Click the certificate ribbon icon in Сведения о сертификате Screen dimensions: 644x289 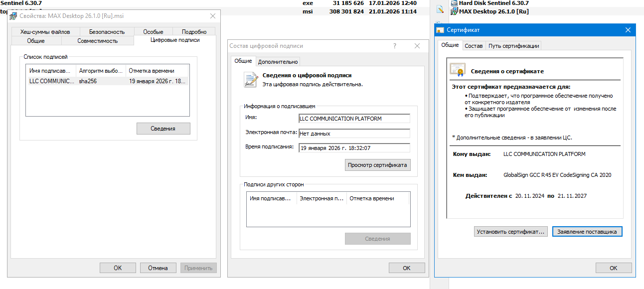pyautogui.click(x=457, y=70)
